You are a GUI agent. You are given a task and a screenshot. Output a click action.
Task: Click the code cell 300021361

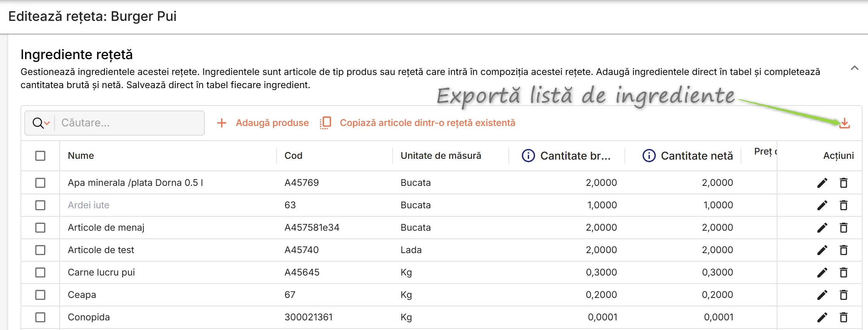coord(308,317)
